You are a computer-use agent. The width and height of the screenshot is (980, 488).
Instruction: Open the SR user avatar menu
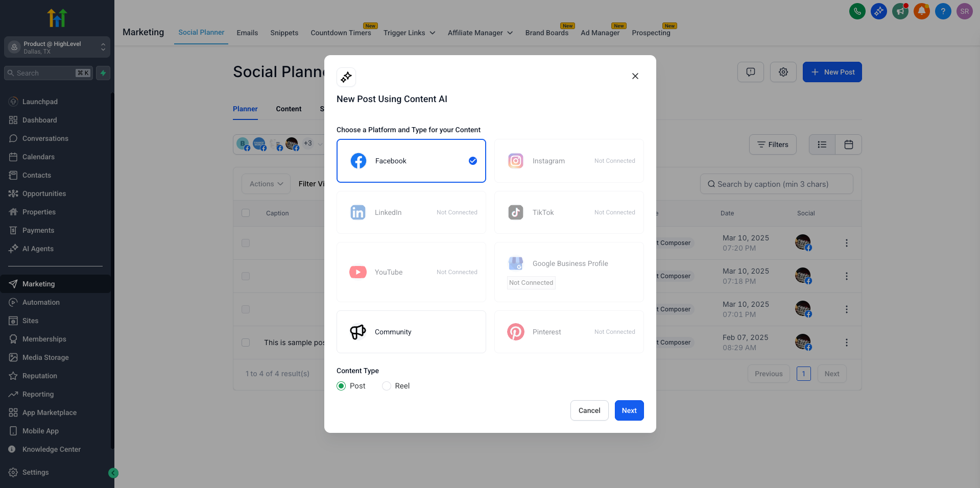coord(964,11)
